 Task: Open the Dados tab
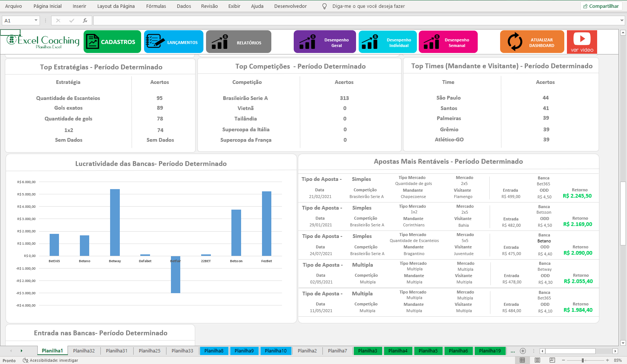(x=184, y=6)
